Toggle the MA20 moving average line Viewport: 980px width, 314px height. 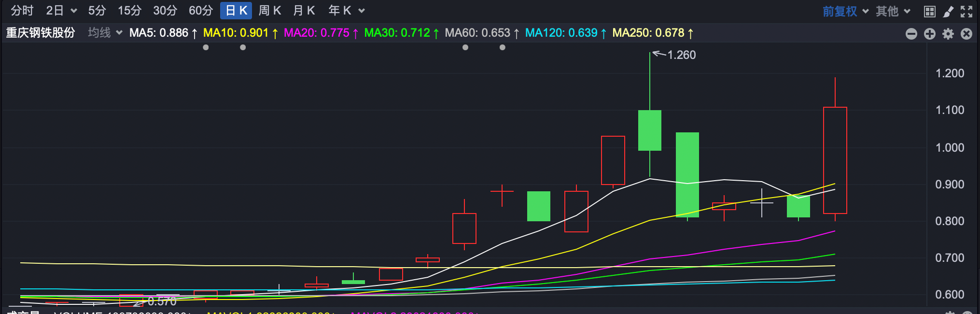pyautogui.click(x=316, y=33)
